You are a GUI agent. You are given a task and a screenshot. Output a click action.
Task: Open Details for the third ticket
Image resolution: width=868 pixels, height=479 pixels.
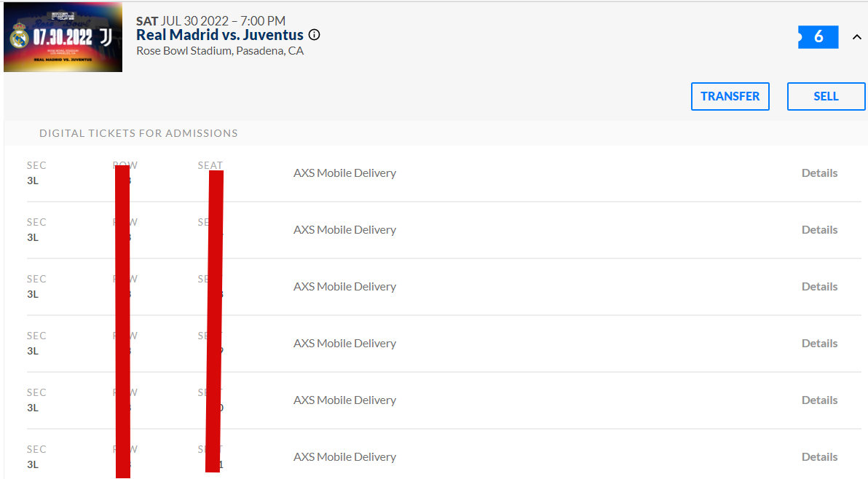819,287
